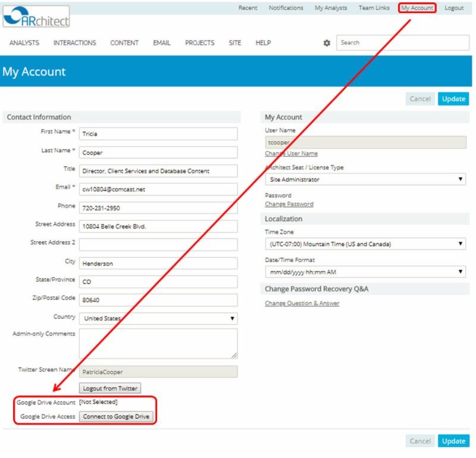
Task: Open Architect Seat / License Type dropdown
Action: 366,180
